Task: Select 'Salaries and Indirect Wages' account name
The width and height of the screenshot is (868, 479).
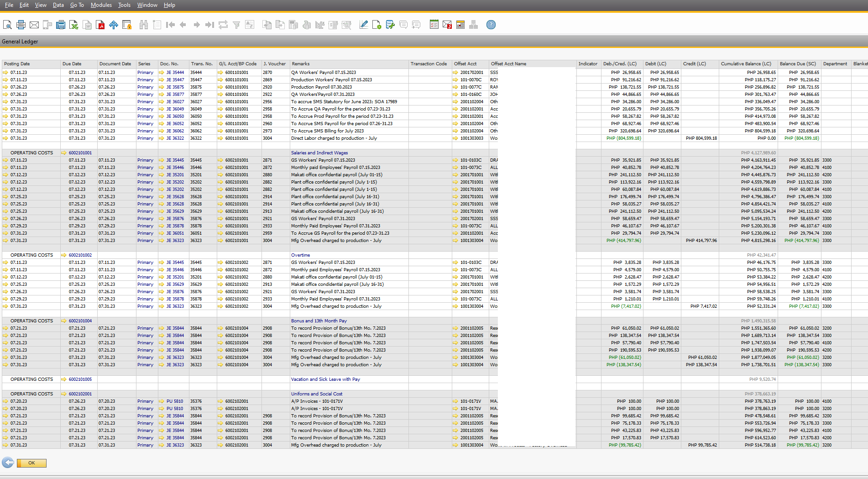Action: (x=319, y=153)
